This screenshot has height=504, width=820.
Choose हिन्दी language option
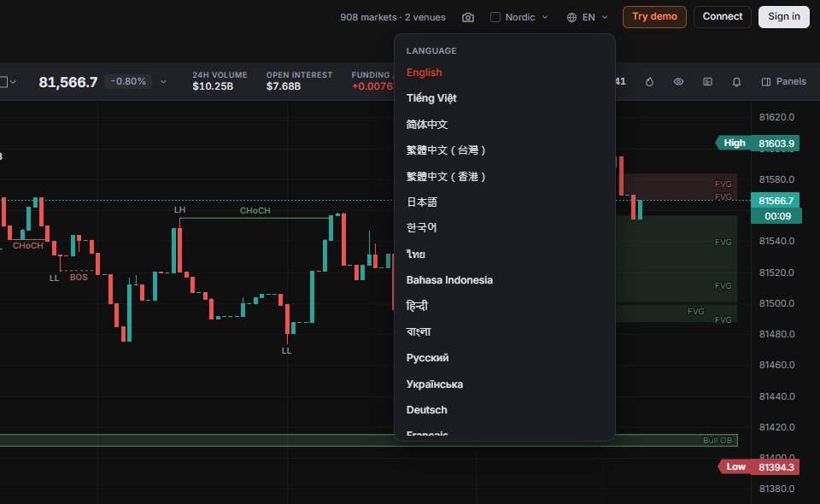417,306
